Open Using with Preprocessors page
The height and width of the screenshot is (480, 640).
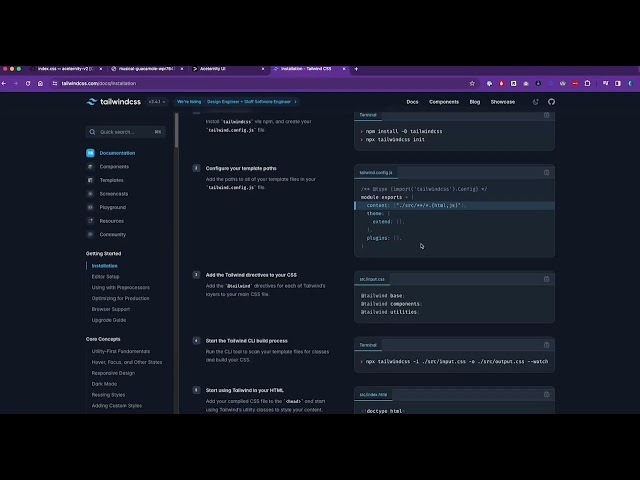(120, 287)
